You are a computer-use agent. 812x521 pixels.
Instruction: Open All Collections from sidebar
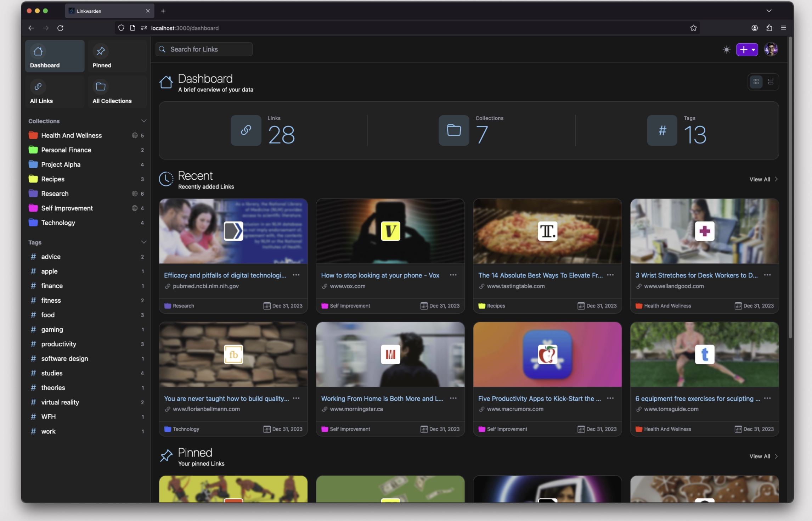(x=117, y=92)
